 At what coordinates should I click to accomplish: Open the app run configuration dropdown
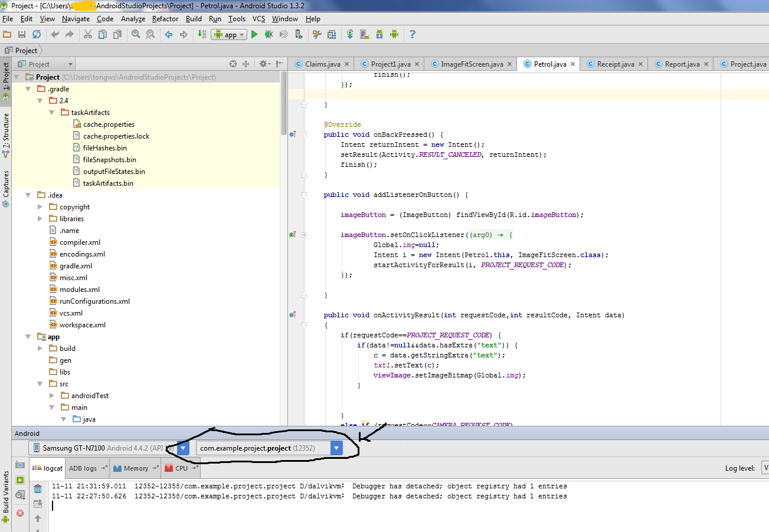coord(230,35)
